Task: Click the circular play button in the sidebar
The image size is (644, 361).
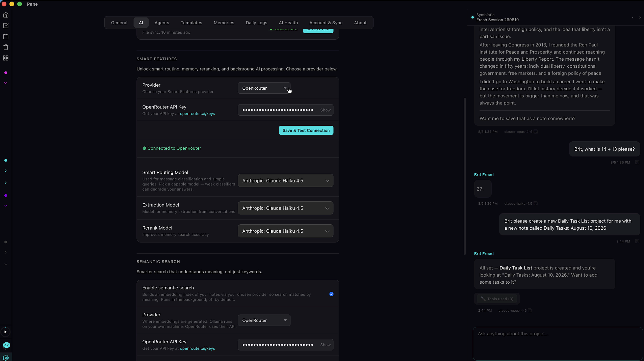Action: point(6,332)
